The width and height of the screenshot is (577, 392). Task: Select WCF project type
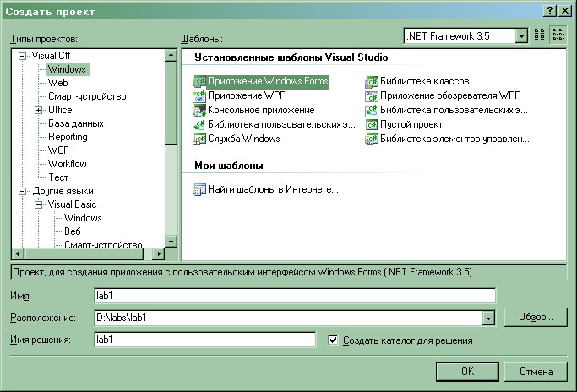coord(58,150)
